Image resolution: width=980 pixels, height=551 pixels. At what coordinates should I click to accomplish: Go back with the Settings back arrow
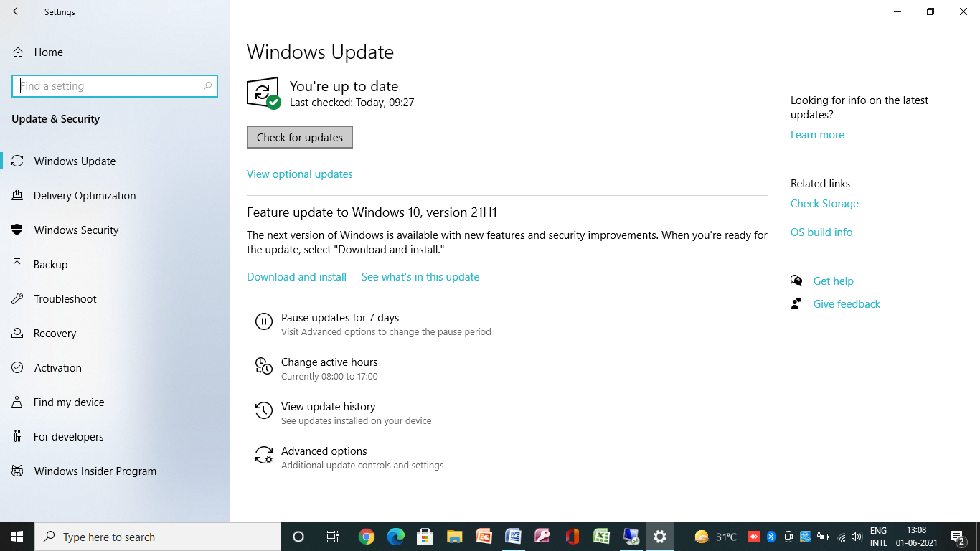click(x=17, y=11)
